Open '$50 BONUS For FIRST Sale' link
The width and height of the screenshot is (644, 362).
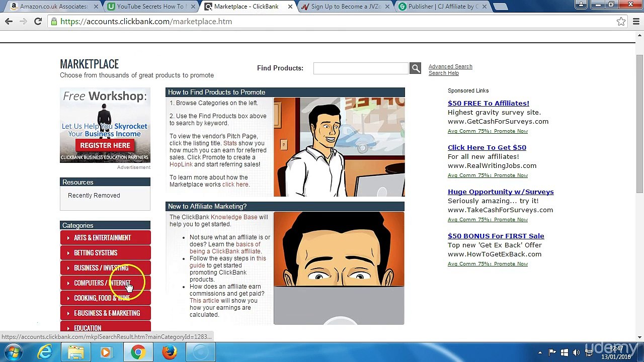click(x=496, y=236)
